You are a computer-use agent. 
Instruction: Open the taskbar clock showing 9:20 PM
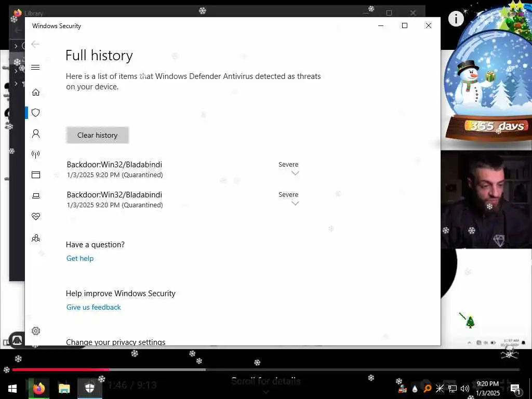pyautogui.click(x=487, y=388)
